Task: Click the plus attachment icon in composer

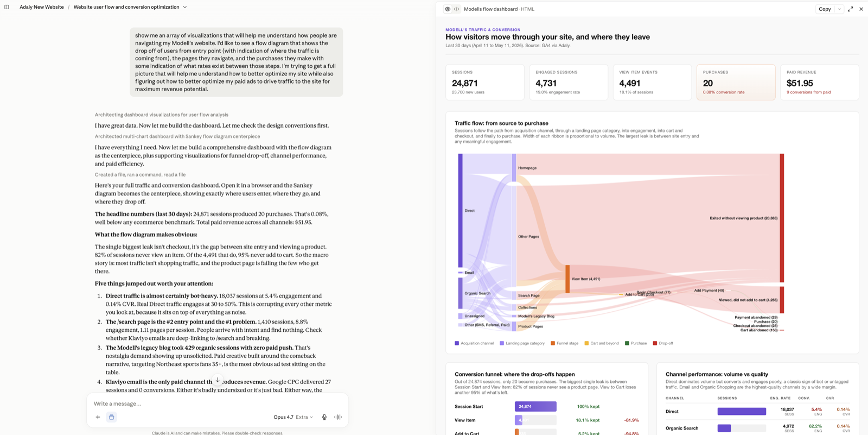Action: tap(98, 417)
